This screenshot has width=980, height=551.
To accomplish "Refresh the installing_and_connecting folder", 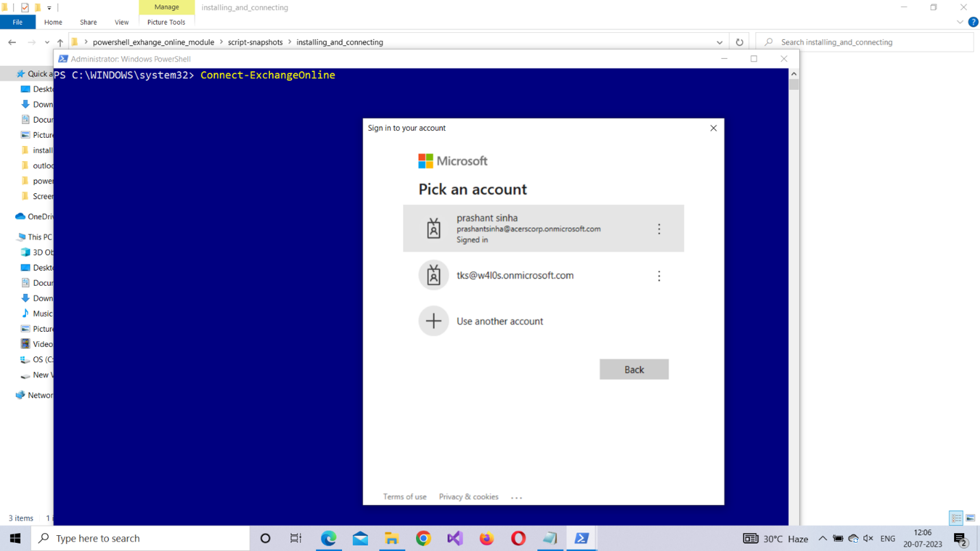I will [x=739, y=42].
